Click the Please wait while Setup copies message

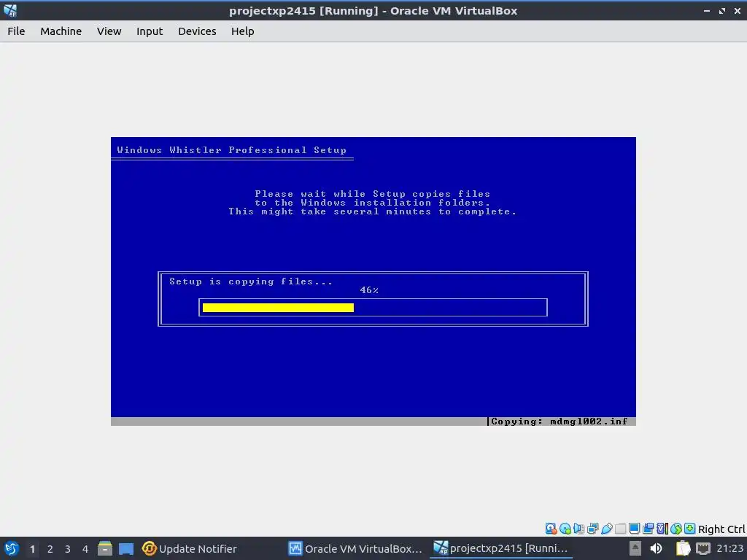pos(373,203)
